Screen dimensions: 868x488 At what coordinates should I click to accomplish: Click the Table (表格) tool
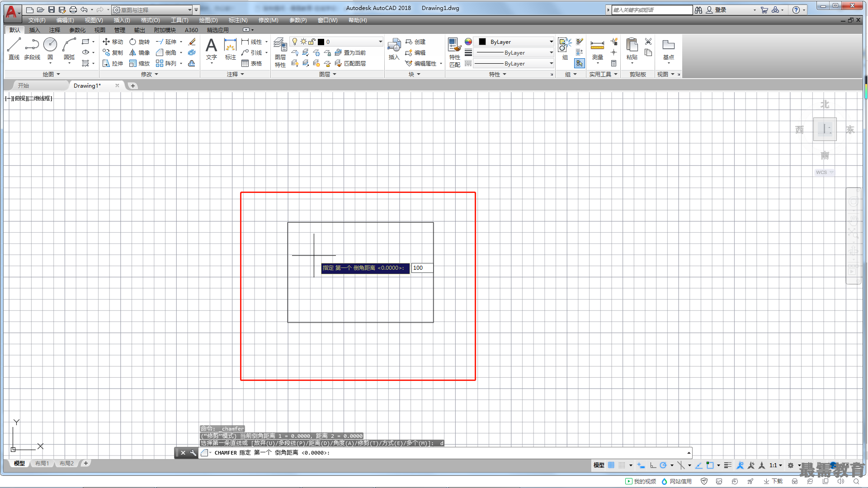(252, 63)
